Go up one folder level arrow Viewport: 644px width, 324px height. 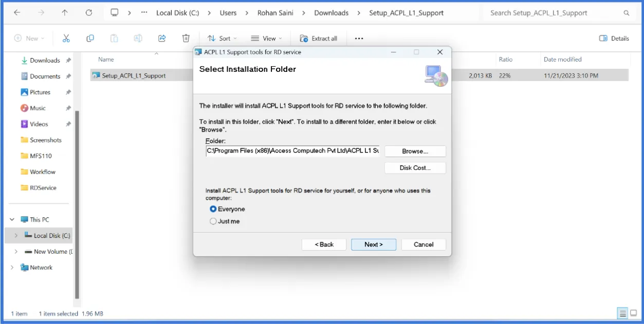[x=65, y=13]
